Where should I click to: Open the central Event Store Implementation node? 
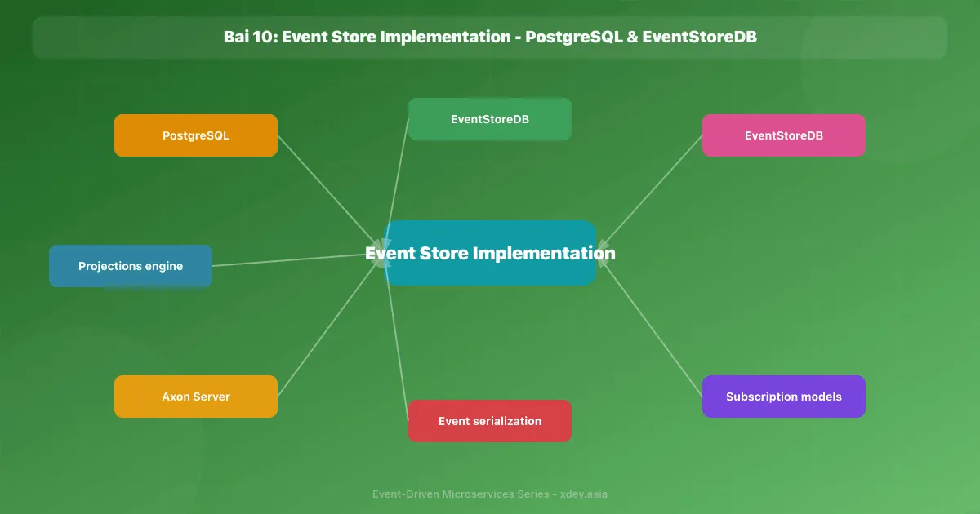pyautogui.click(x=490, y=253)
